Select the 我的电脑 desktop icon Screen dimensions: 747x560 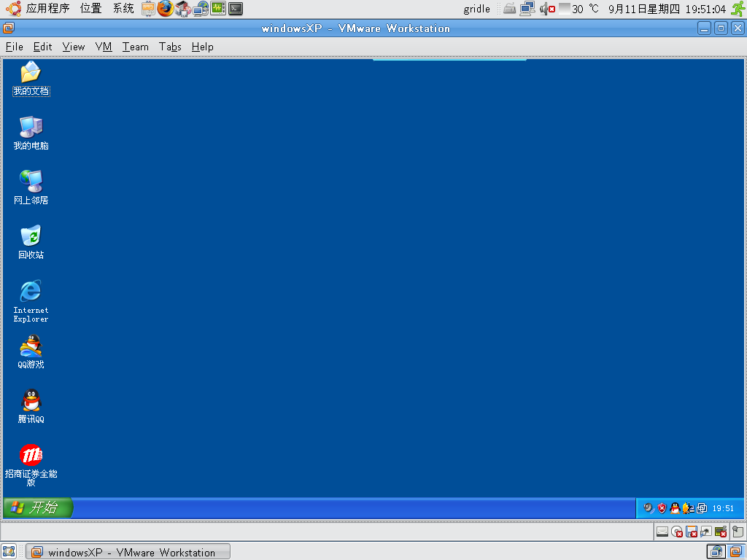coord(31,133)
